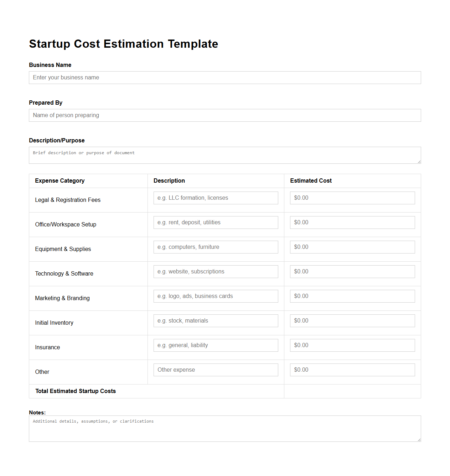
Task: Click the Insurance description field
Action: click(x=216, y=345)
